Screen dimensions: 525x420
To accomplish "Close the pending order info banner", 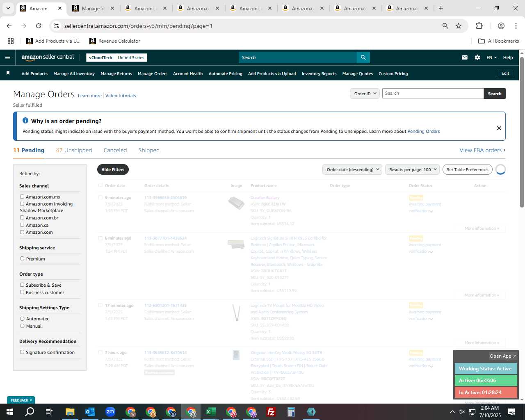I will coord(499,128).
